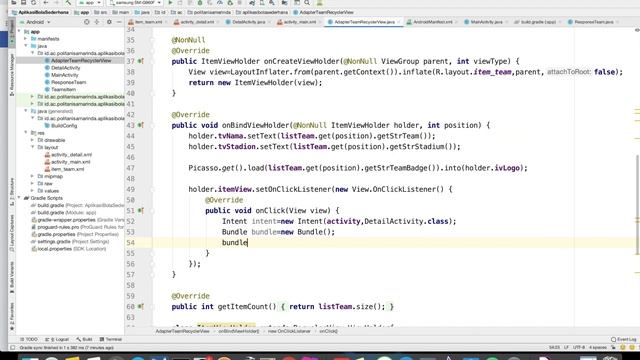The image size is (640, 360).
Task: Click the Make Project hammer icon
Action: 68,3
